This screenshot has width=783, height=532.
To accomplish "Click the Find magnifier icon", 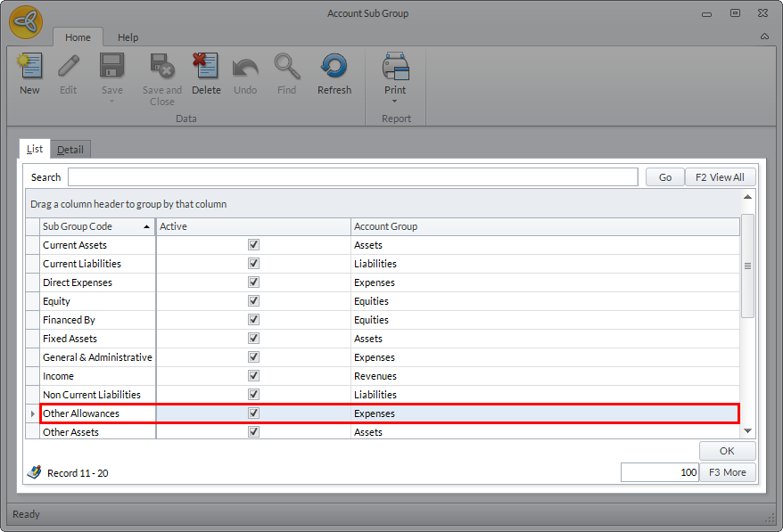I will (286, 68).
